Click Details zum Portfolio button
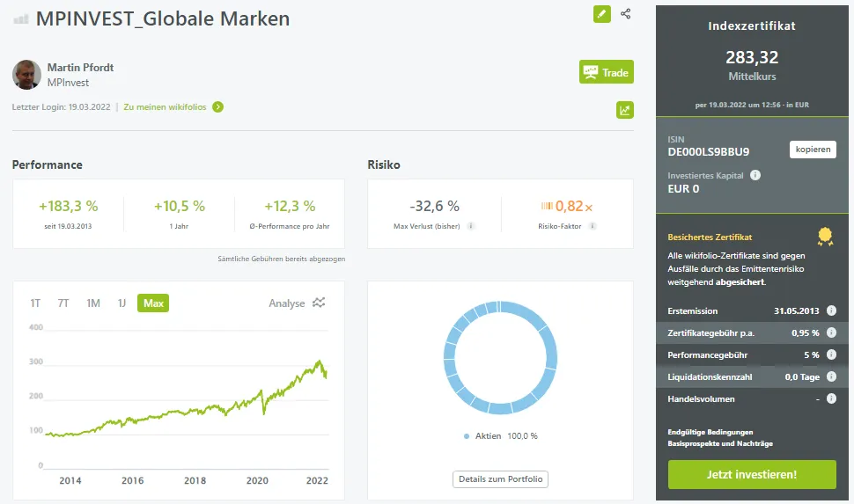Image resolution: width=854 pixels, height=504 pixels. click(501, 479)
